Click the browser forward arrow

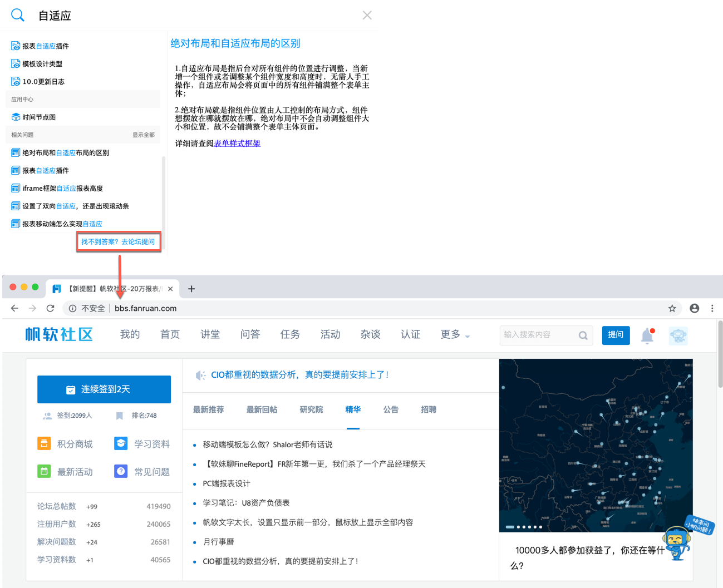pos(32,308)
